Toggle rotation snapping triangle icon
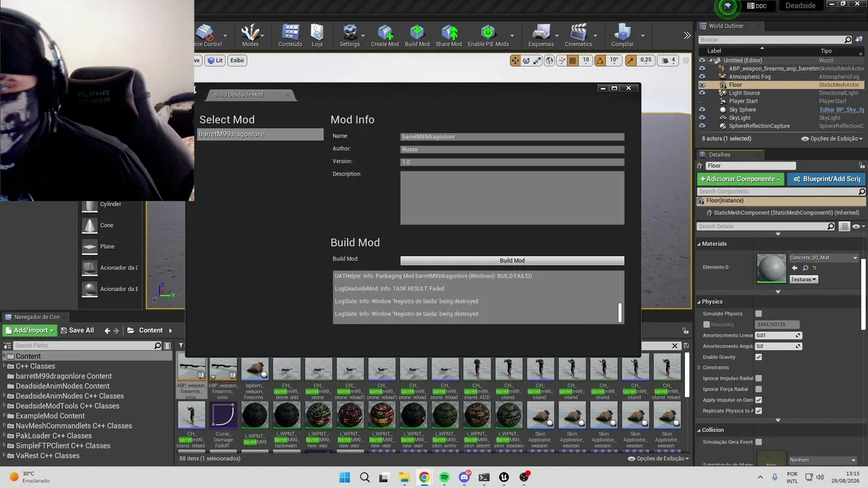Viewport: 868px width, 488px height. click(x=599, y=60)
